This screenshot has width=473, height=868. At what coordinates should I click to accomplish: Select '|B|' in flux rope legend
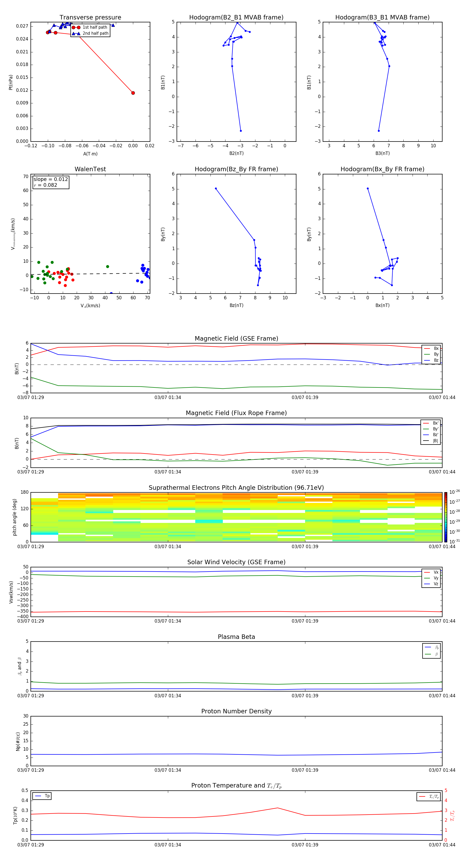tap(431, 441)
